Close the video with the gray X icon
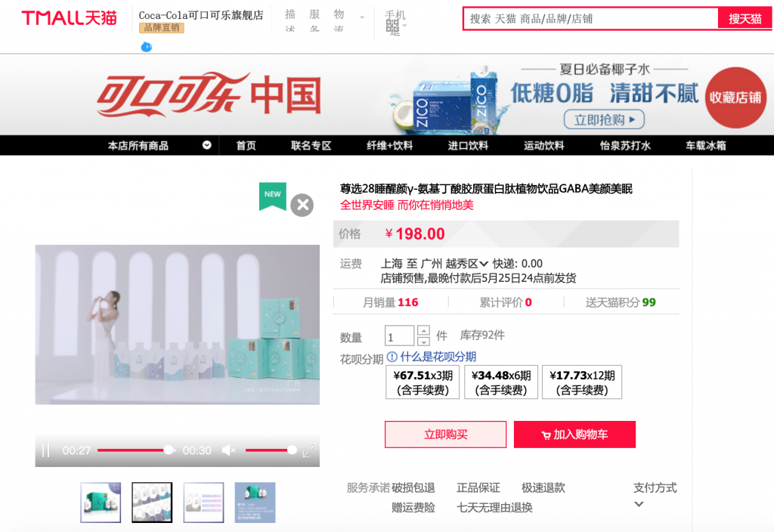Image resolution: width=774 pixels, height=532 pixels. pos(302,205)
